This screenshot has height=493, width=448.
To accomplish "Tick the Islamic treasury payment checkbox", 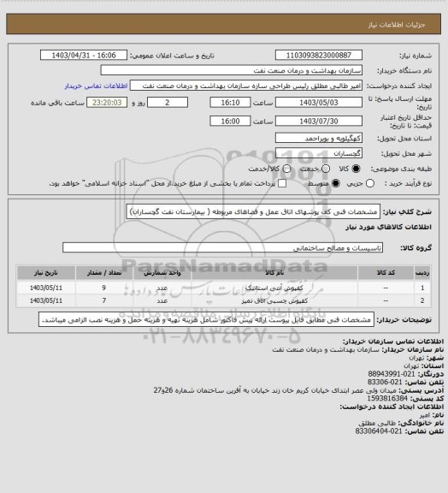I will [x=282, y=183].
